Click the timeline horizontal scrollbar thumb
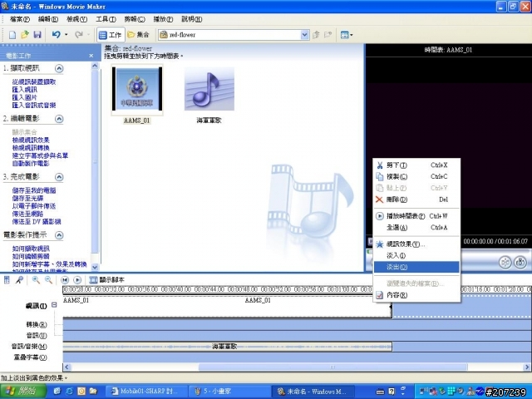The image size is (532, 399). click(x=332, y=367)
